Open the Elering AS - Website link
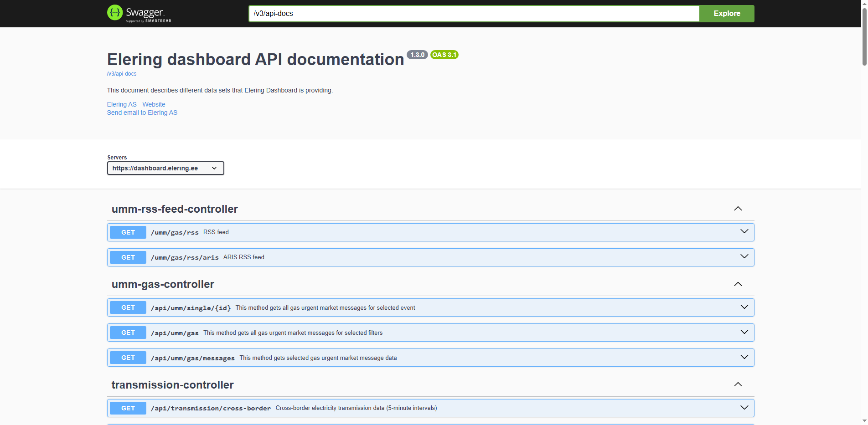 [x=136, y=104]
